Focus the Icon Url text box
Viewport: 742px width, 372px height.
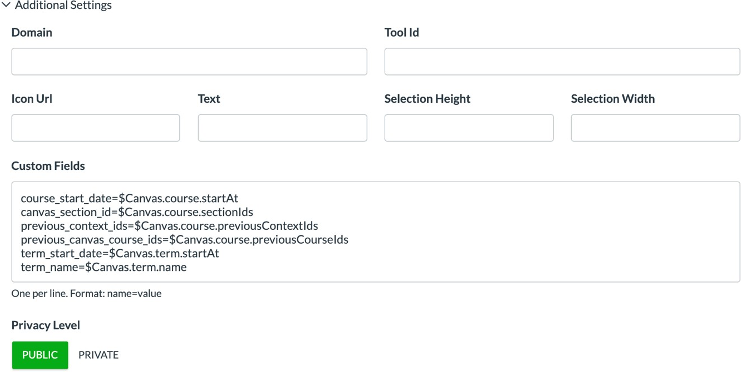[x=96, y=128]
